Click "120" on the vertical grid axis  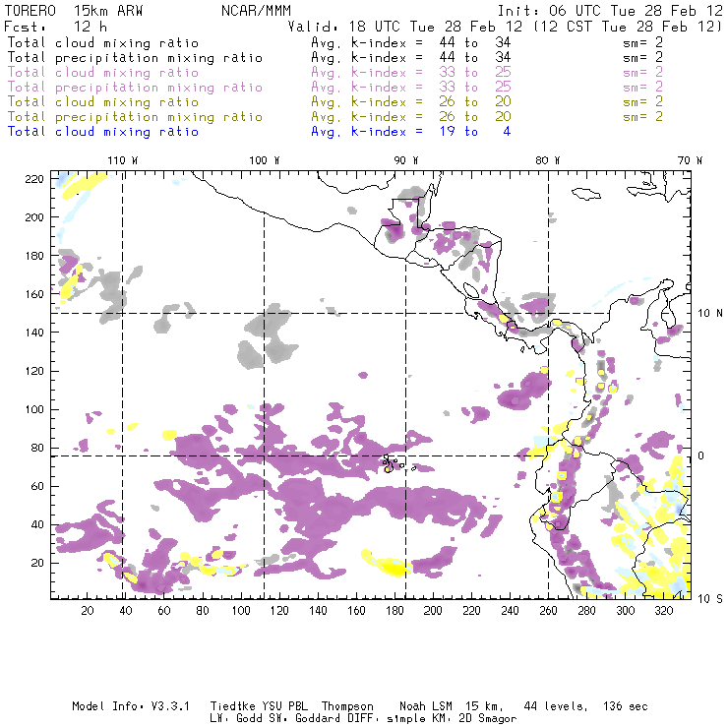pyautogui.click(x=34, y=371)
